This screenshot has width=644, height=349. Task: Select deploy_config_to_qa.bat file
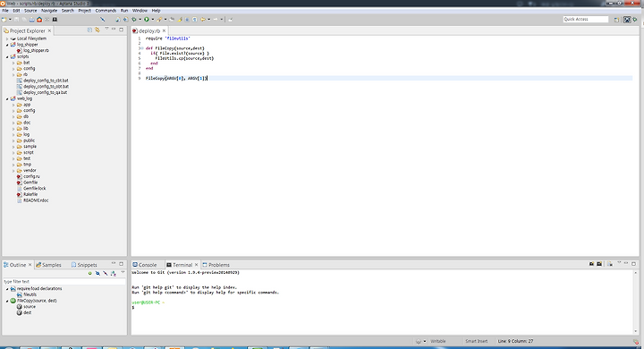coord(42,92)
